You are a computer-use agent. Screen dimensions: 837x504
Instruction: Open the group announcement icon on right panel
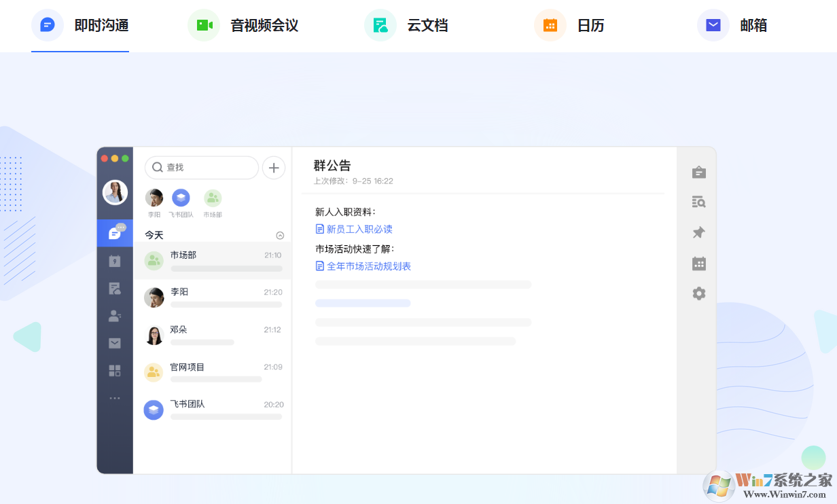pos(698,172)
